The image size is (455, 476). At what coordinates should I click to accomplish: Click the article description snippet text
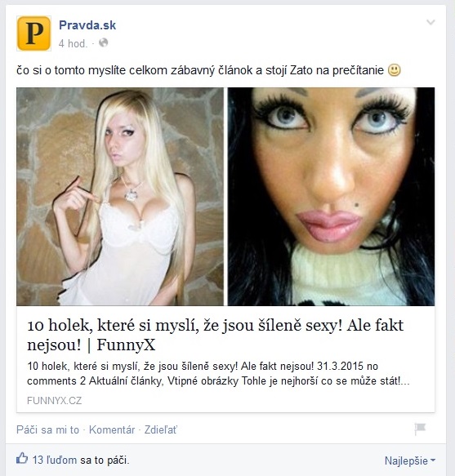218,373
